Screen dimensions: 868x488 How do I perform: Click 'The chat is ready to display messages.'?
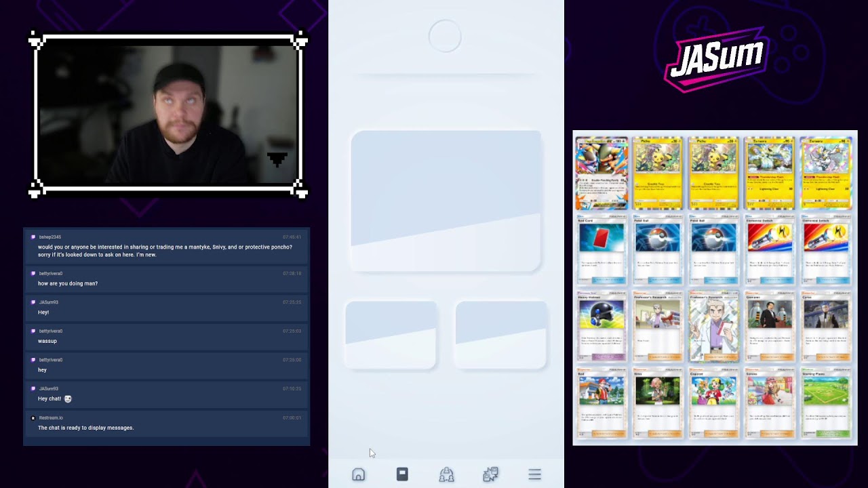point(85,428)
